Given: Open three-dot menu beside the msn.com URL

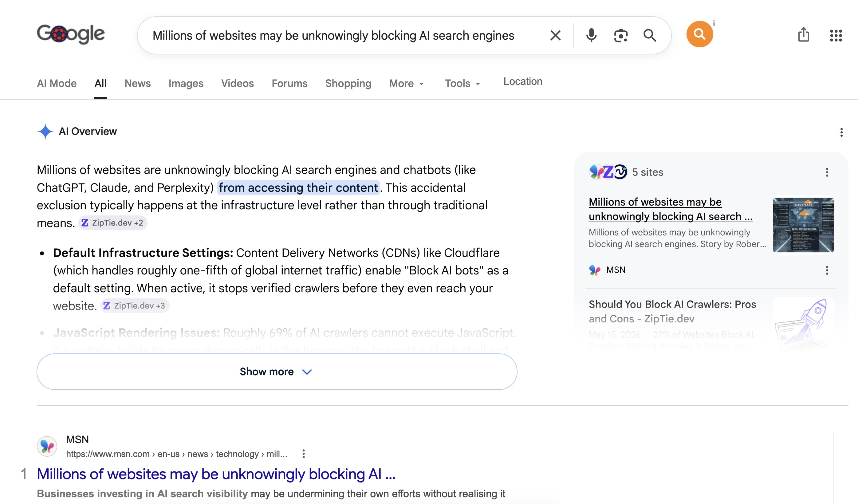Looking at the screenshot, I should click(303, 454).
